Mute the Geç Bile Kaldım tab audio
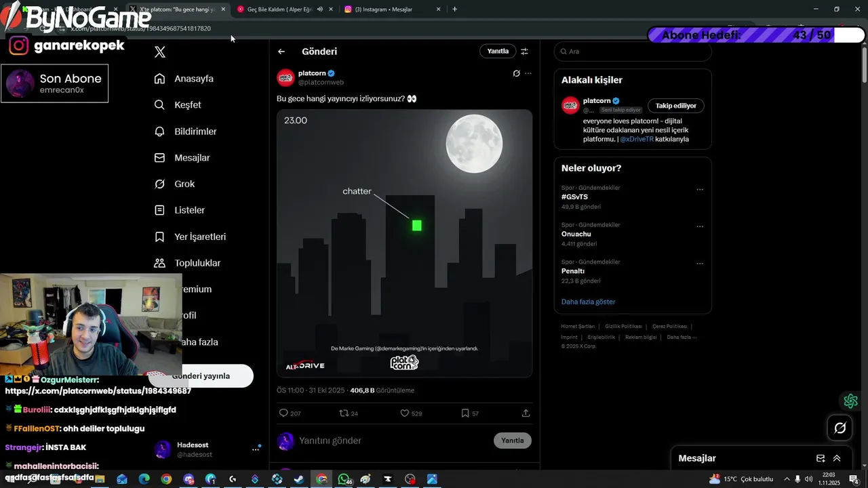The image size is (868, 488). click(320, 9)
